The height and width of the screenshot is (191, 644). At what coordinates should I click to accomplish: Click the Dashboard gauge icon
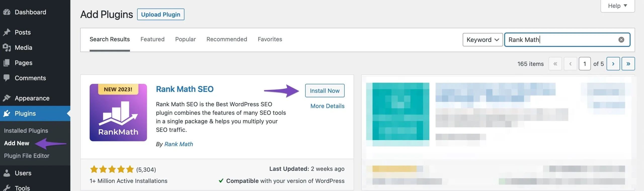[7, 12]
